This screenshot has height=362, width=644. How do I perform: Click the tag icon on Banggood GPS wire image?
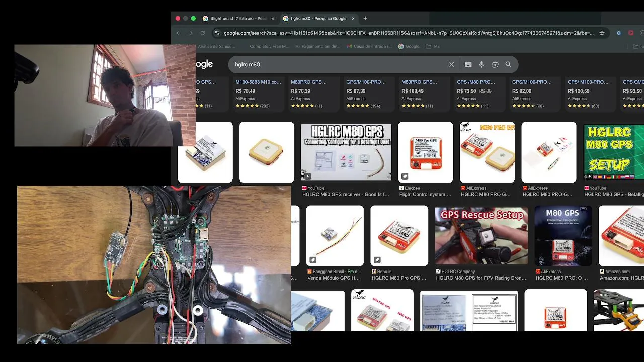[312, 260]
